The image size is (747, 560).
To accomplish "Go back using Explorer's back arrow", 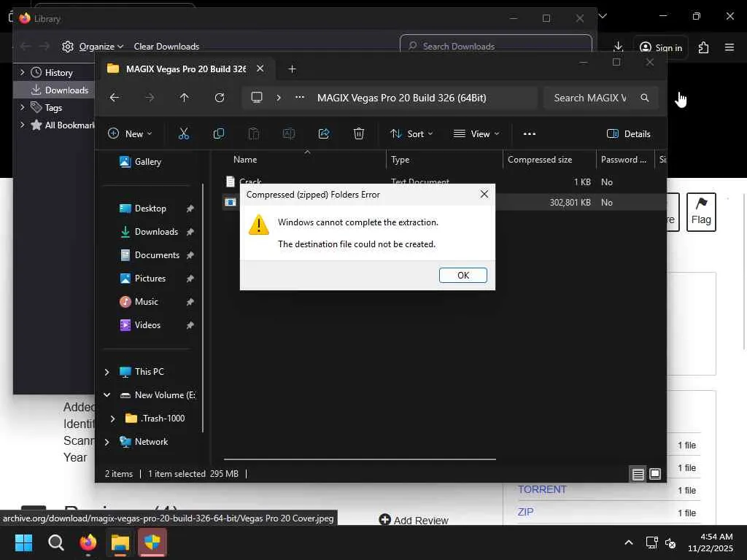I will coord(115,98).
